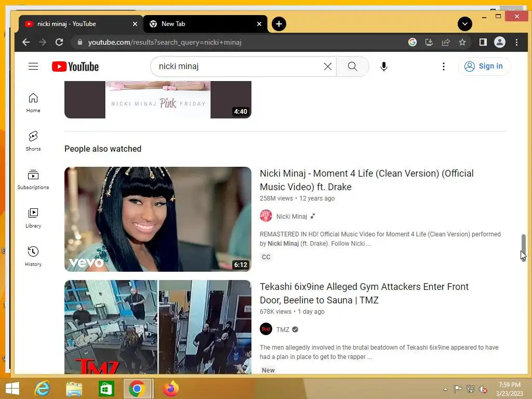Click the install/download icon in address bar

429,42
